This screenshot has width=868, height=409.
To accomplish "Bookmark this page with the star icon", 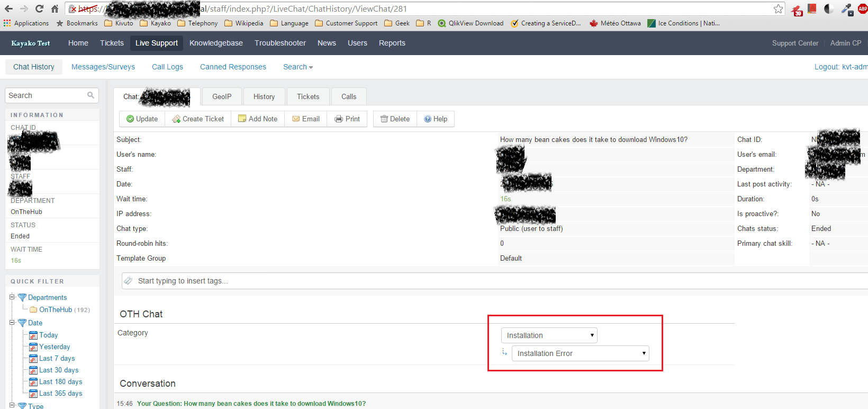I will tap(778, 8).
